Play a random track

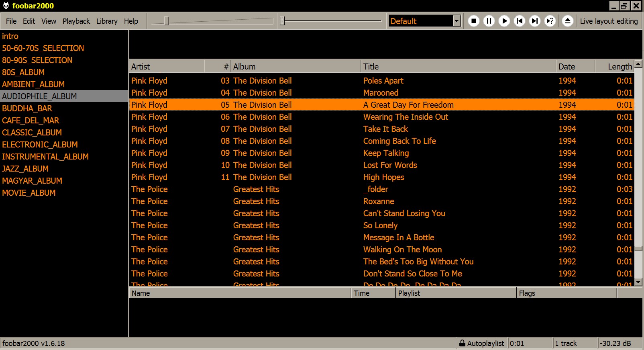550,21
